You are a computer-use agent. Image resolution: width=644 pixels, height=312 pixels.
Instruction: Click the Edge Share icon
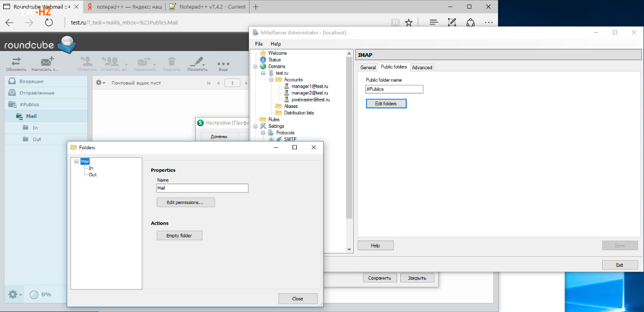pos(470,23)
